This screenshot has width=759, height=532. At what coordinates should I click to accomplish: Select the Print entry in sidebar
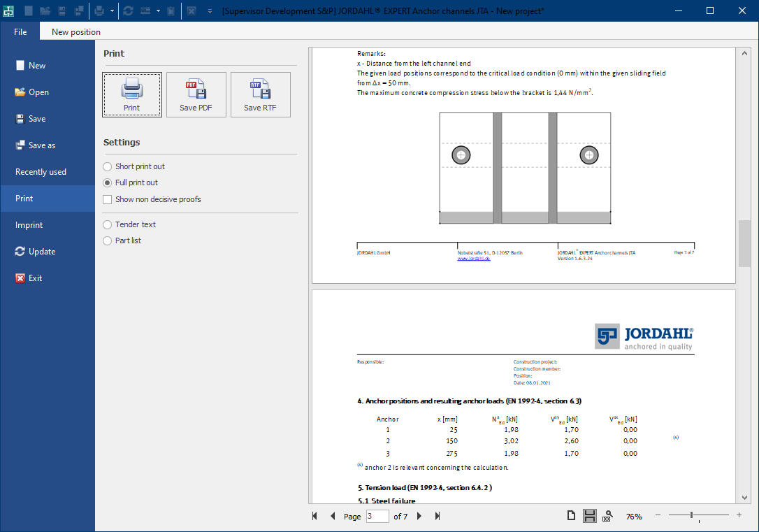(x=48, y=199)
